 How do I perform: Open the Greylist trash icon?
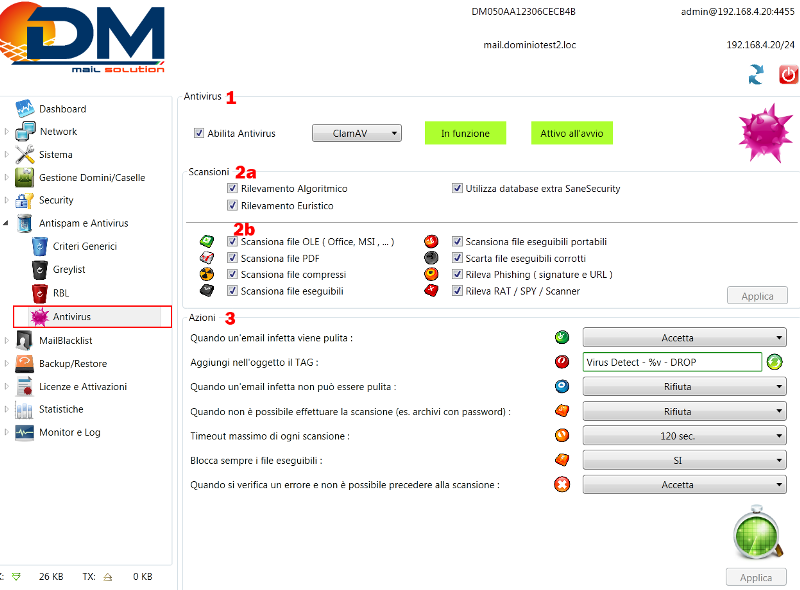39,269
